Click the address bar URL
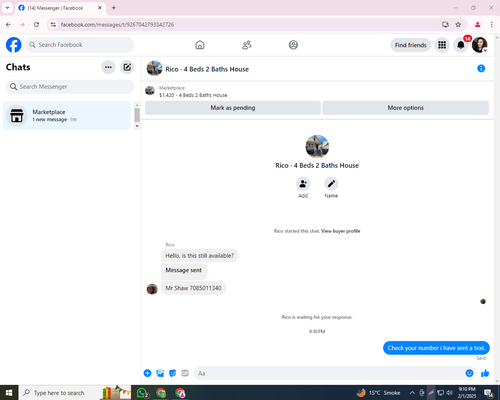Image resolution: width=500 pixels, height=400 pixels. pos(117,25)
